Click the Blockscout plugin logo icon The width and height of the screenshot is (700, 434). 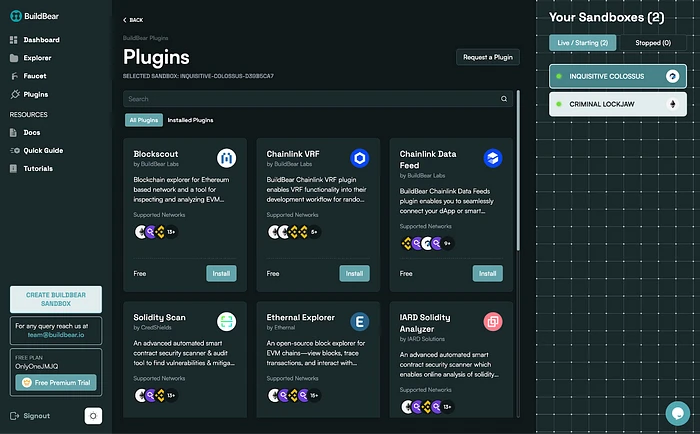[227, 158]
